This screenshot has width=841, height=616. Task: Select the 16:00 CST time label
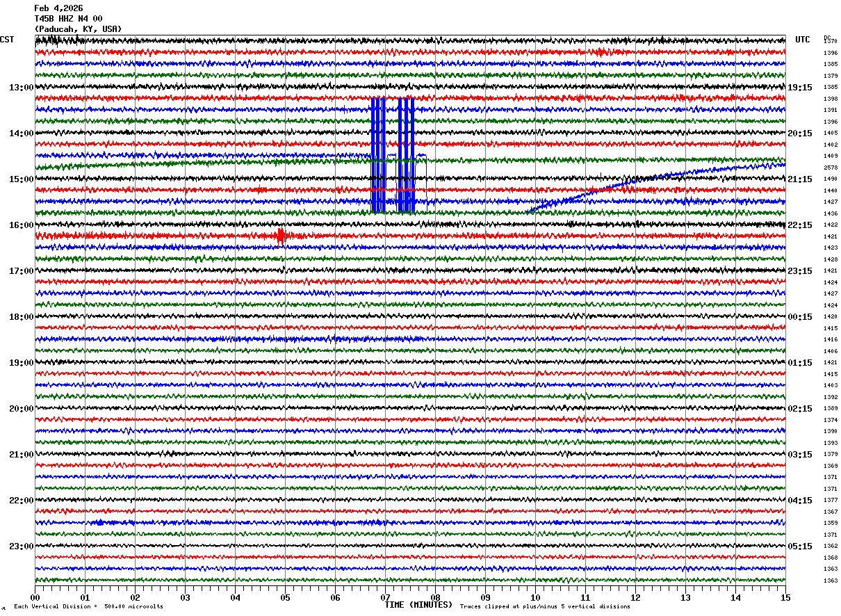(21, 225)
